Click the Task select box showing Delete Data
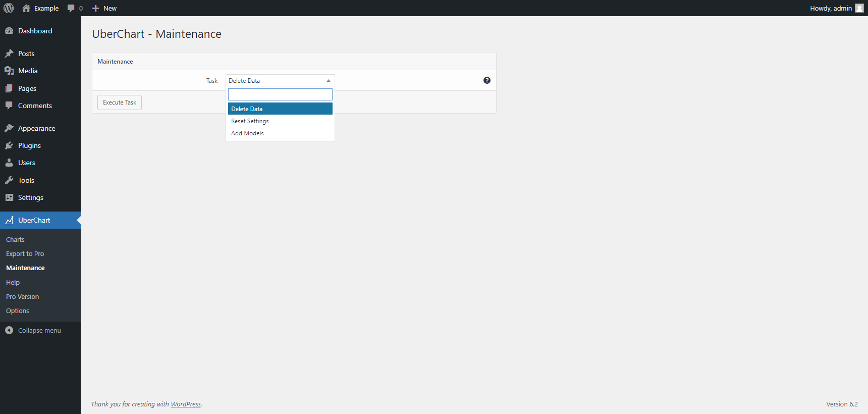Viewport: 868px width, 414px height. [x=280, y=81]
